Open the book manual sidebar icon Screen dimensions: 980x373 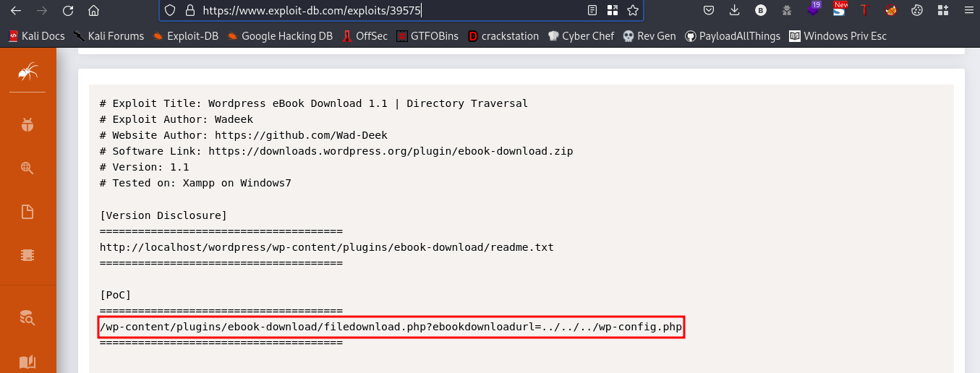27,361
